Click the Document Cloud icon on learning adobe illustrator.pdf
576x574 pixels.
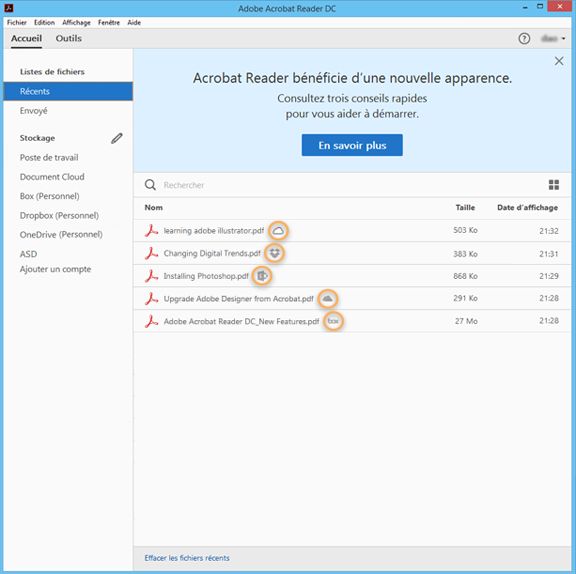click(278, 231)
